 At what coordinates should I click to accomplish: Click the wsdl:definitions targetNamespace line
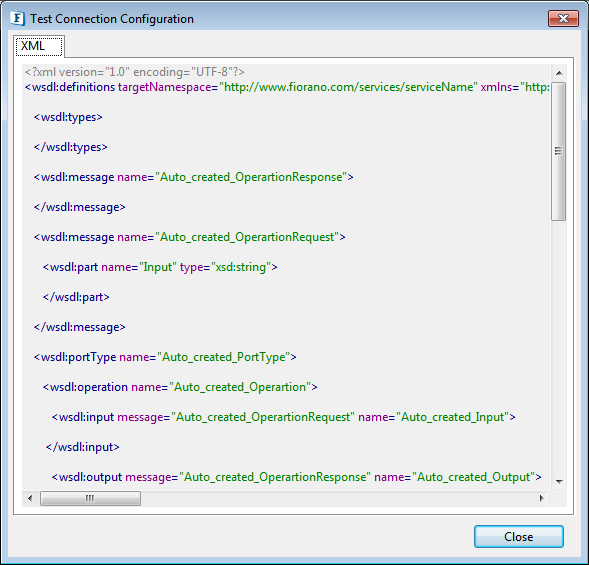click(x=287, y=87)
